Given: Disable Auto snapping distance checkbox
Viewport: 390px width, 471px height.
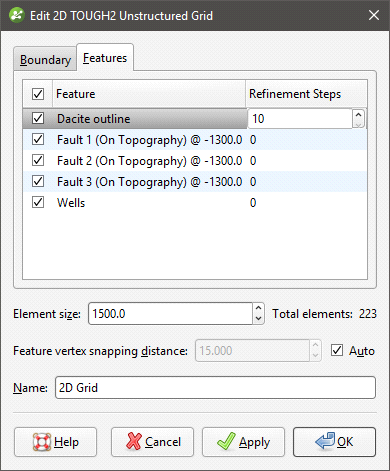Looking at the screenshot, I should [337, 350].
